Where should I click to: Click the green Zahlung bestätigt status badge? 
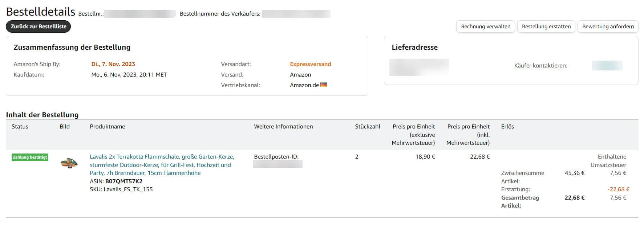click(30, 157)
